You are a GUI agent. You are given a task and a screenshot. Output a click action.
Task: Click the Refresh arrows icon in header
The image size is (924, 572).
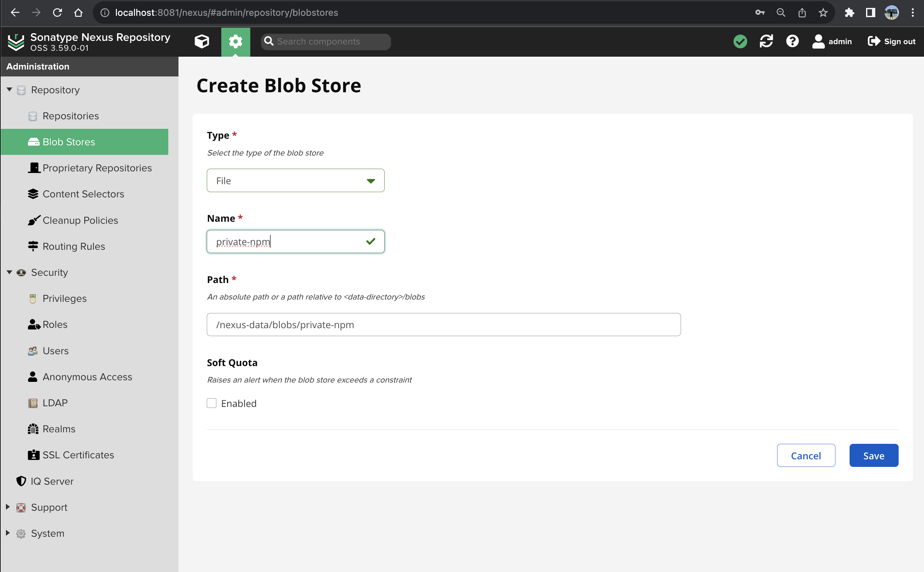tap(766, 41)
